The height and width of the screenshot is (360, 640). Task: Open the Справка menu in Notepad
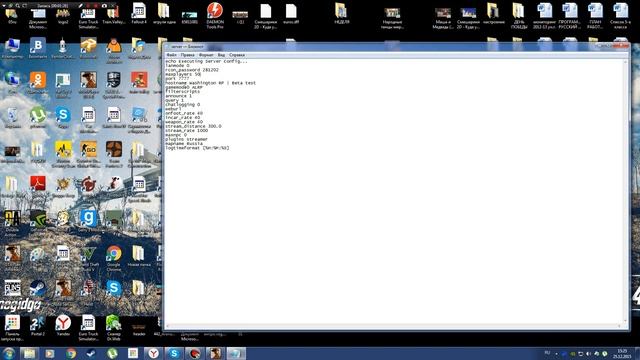[x=237, y=55]
